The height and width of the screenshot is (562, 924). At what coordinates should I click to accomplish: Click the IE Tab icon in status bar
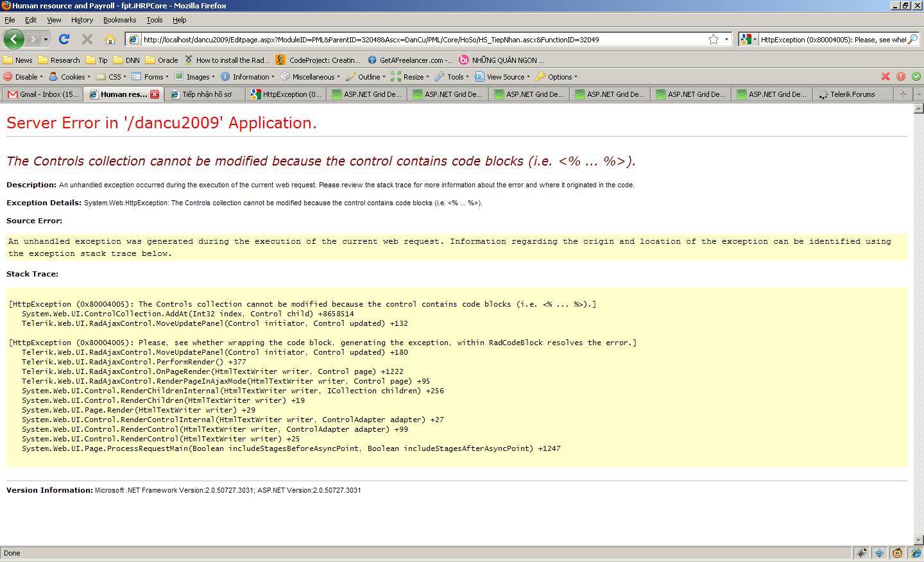click(915, 553)
